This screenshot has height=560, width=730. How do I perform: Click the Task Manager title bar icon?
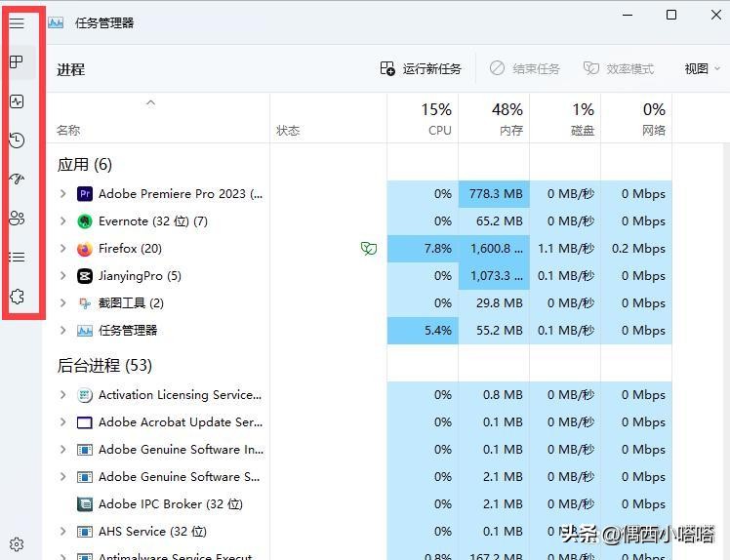pyautogui.click(x=56, y=22)
